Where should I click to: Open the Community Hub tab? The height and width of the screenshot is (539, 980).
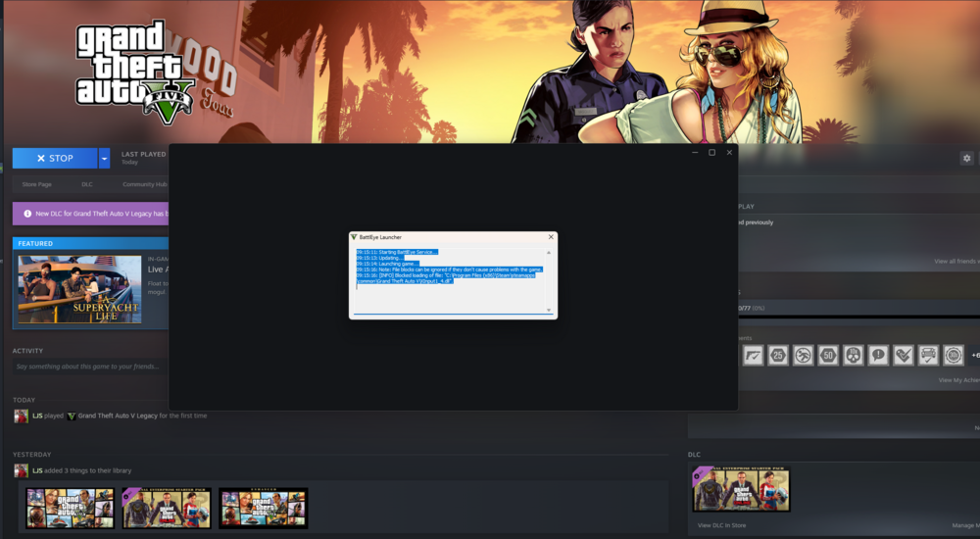pyautogui.click(x=144, y=184)
